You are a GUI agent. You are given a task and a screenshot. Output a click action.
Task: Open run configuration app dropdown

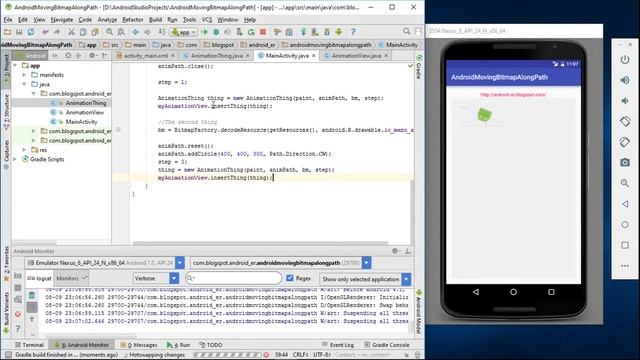click(184, 32)
